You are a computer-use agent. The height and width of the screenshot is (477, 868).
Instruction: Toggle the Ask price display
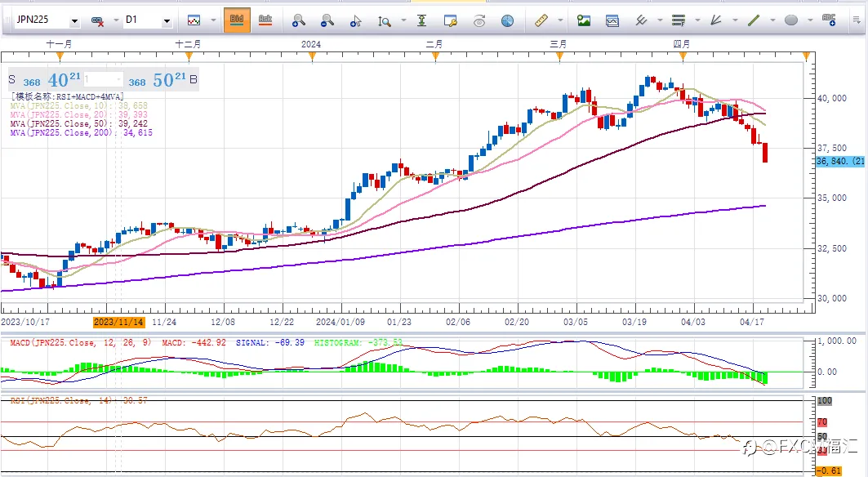click(x=265, y=20)
